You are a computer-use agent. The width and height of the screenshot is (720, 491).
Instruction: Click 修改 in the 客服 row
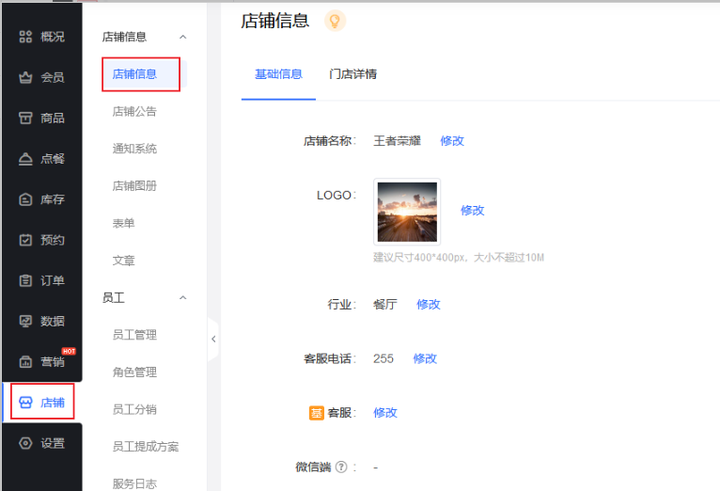pyautogui.click(x=385, y=412)
